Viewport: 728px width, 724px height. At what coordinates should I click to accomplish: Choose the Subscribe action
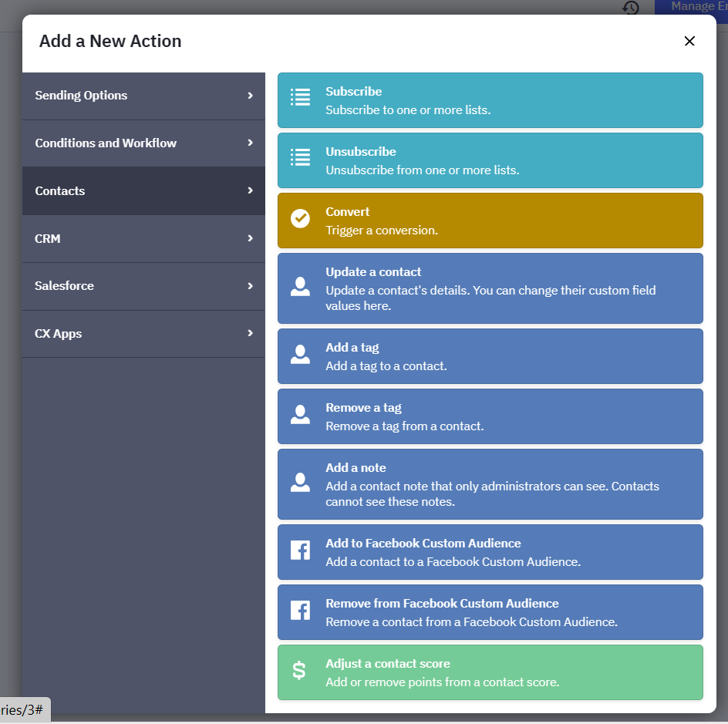tap(490, 100)
